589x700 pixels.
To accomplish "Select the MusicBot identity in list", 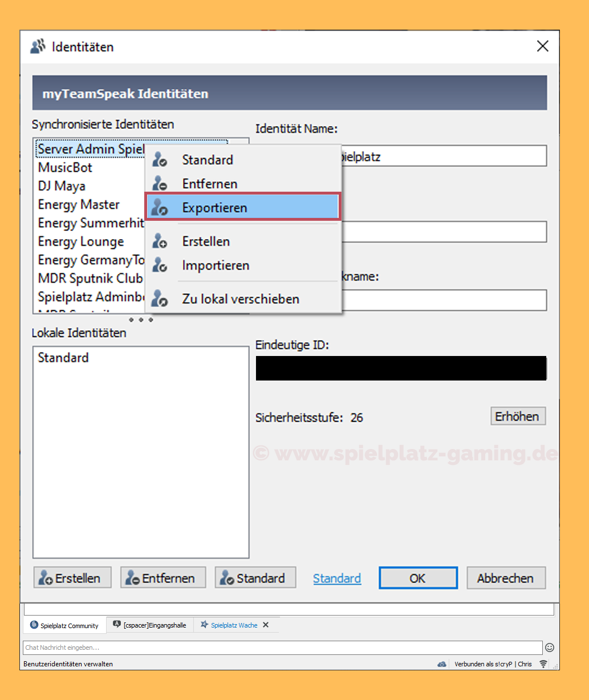I will pos(65,168).
